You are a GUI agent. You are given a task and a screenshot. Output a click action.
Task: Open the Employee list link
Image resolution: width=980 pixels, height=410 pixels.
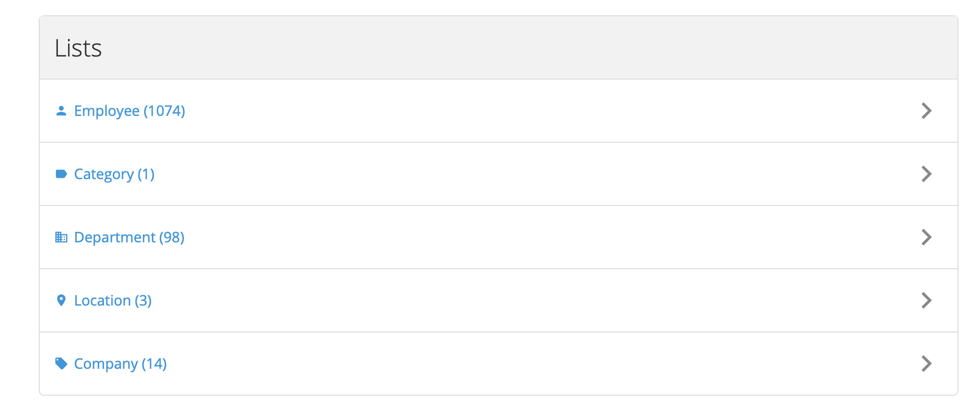(107, 111)
